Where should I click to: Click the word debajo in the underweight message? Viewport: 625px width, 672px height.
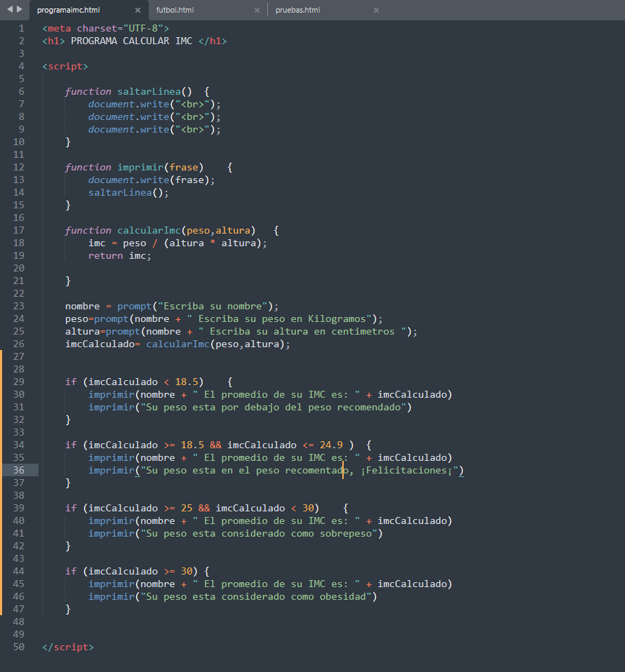[x=262, y=407]
